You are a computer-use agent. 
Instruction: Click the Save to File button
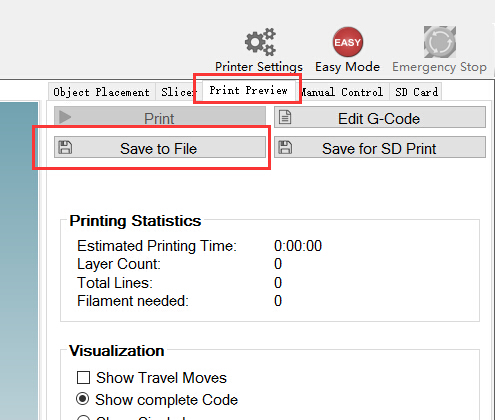160,147
